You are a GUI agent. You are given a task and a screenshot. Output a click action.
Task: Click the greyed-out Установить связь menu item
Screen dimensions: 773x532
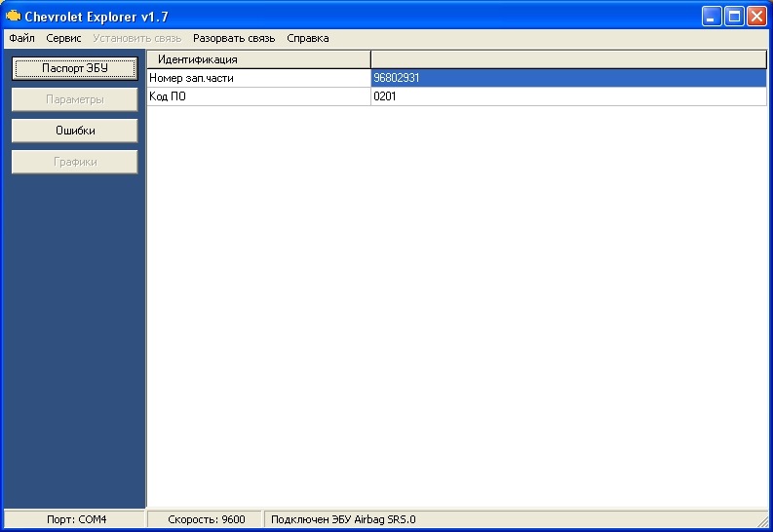click(x=137, y=38)
